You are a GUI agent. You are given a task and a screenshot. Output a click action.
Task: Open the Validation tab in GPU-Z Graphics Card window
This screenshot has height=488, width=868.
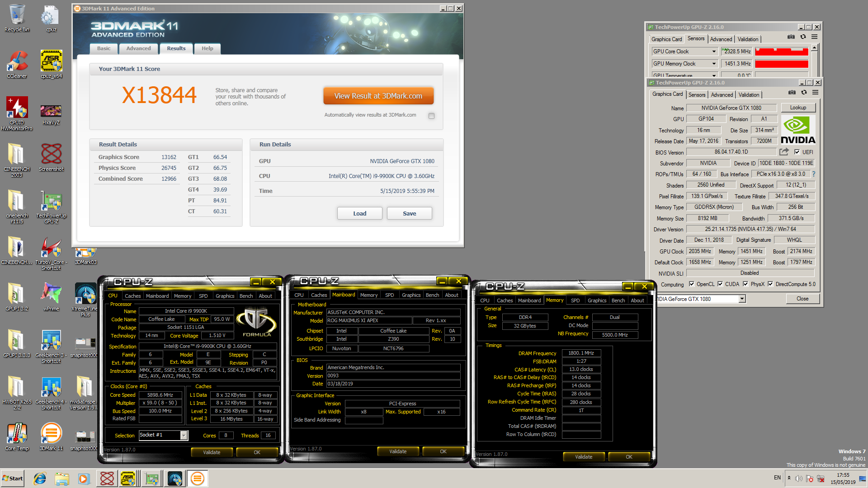pos(749,95)
